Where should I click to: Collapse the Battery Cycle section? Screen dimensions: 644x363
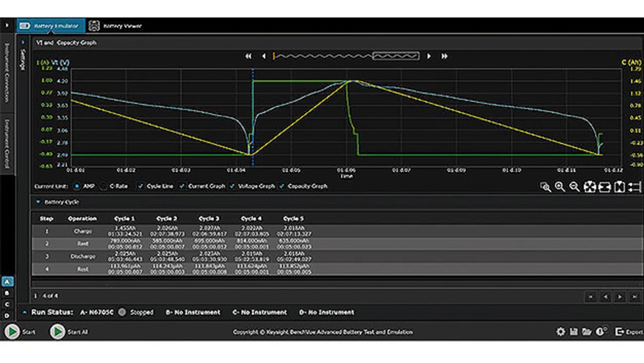(x=38, y=202)
